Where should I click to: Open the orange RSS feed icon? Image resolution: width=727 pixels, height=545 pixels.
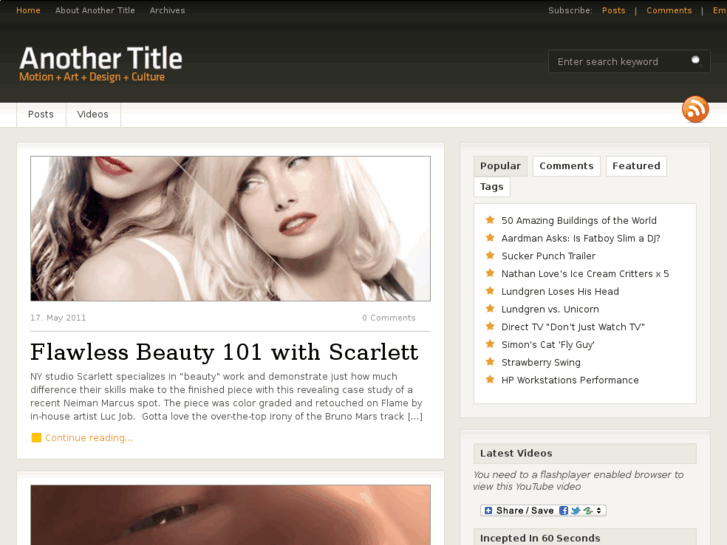(x=695, y=109)
